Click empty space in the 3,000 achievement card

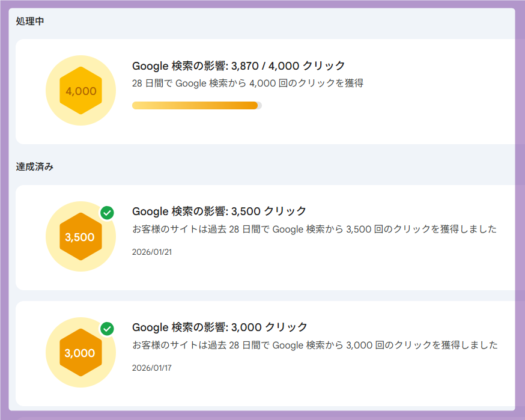pyautogui.click(x=390, y=382)
